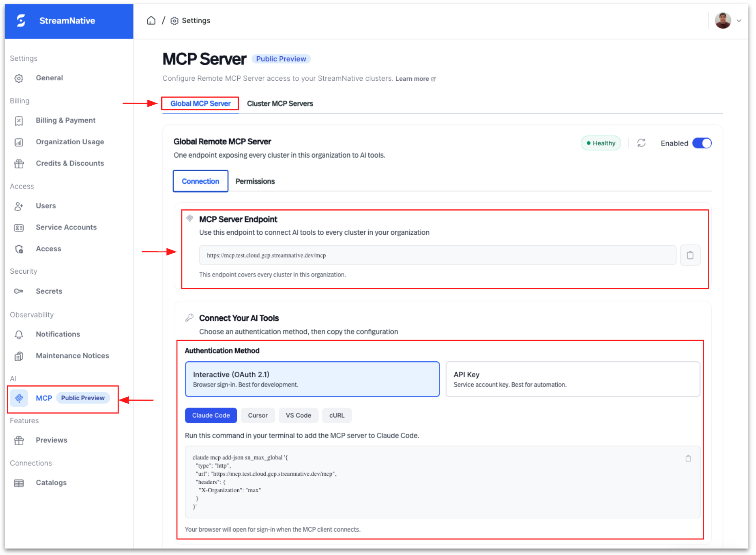Choose the Cursor client tab
Screen dimensions: 756x555
(258, 416)
